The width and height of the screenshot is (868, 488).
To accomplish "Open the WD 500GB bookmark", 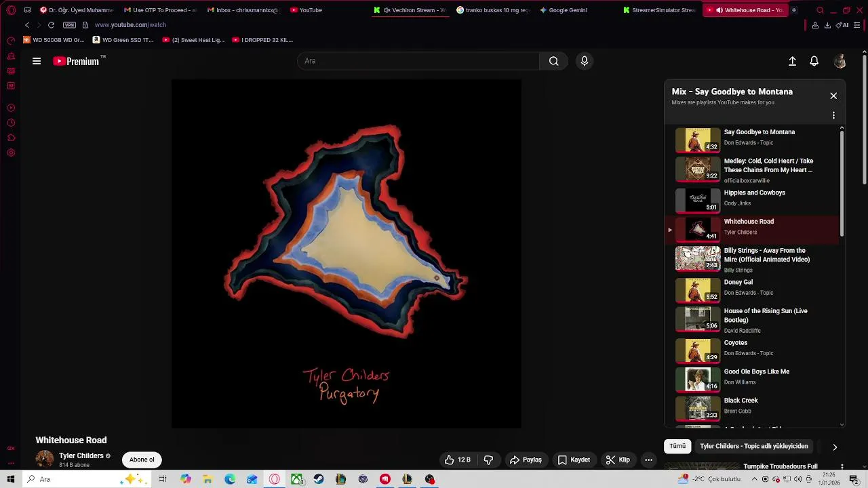I will click(x=54, y=40).
